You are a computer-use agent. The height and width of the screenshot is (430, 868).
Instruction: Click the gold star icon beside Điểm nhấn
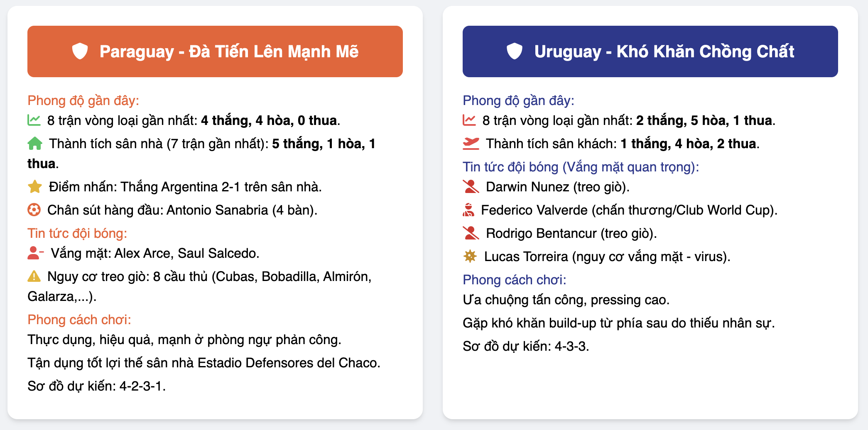coord(35,186)
